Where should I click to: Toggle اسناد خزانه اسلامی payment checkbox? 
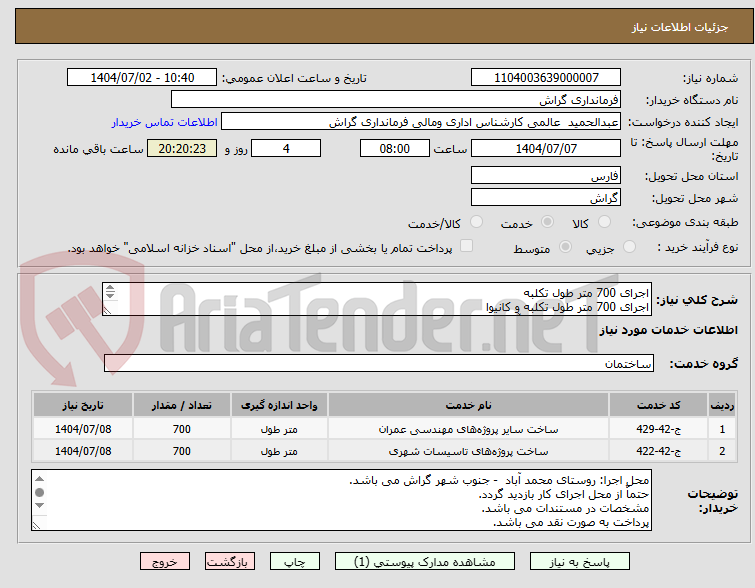tap(466, 246)
